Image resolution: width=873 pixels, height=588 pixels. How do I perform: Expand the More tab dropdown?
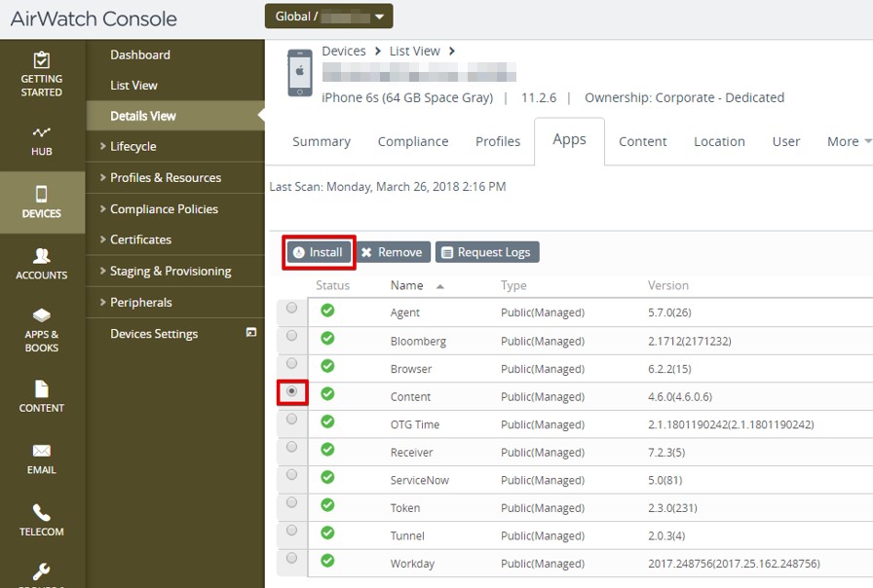tap(849, 141)
